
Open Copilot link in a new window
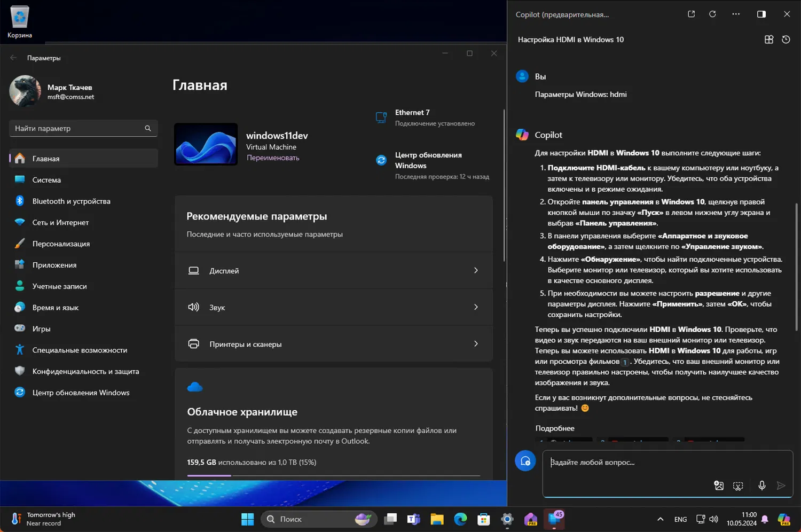691,14
